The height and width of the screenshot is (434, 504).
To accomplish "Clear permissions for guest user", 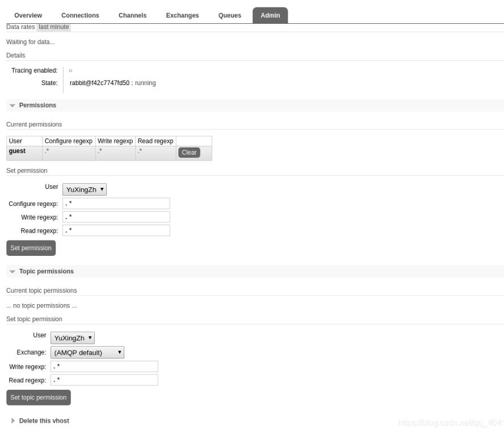I will tap(189, 153).
